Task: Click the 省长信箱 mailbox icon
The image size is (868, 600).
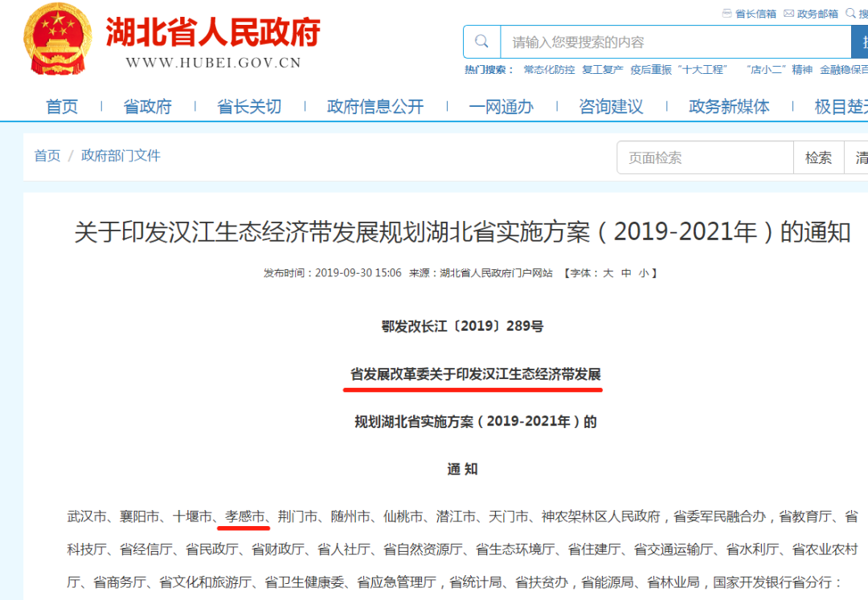Action: click(x=727, y=13)
